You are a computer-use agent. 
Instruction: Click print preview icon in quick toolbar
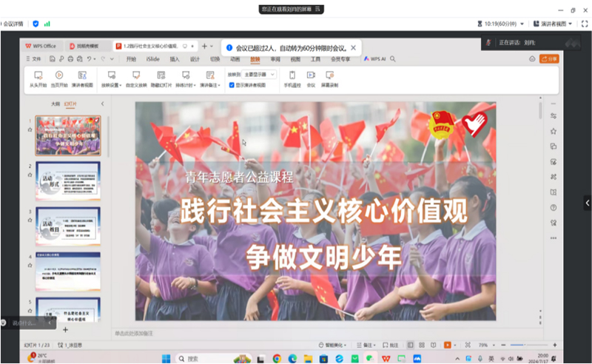point(79,59)
